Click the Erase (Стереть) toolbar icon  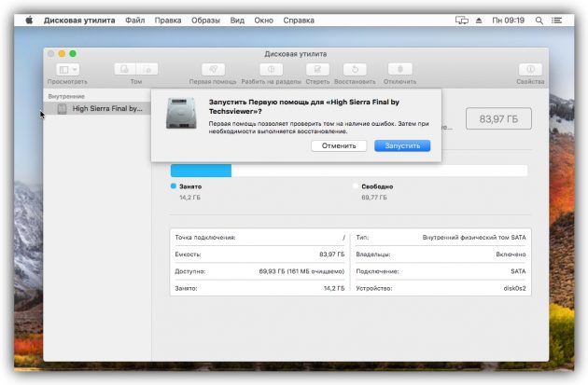(x=317, y=69)
